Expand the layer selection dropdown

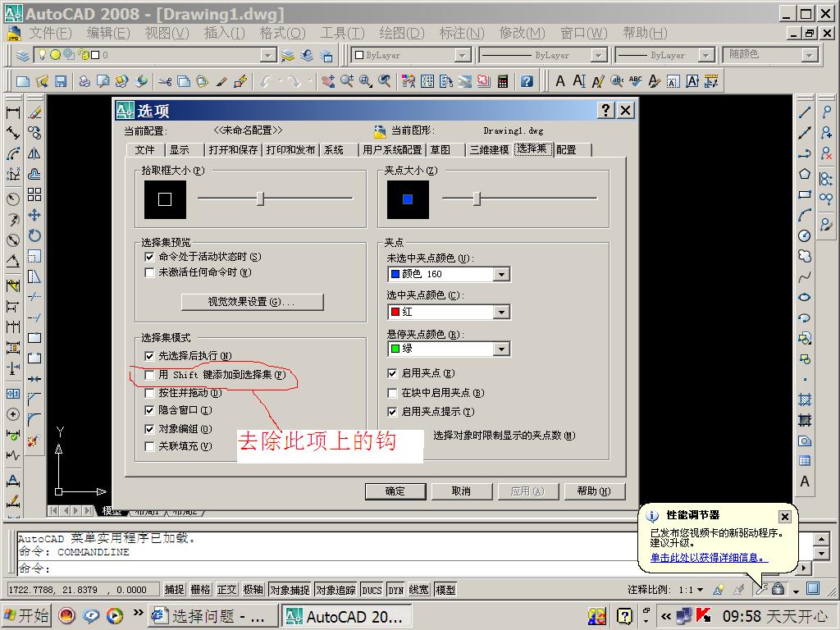268,55
